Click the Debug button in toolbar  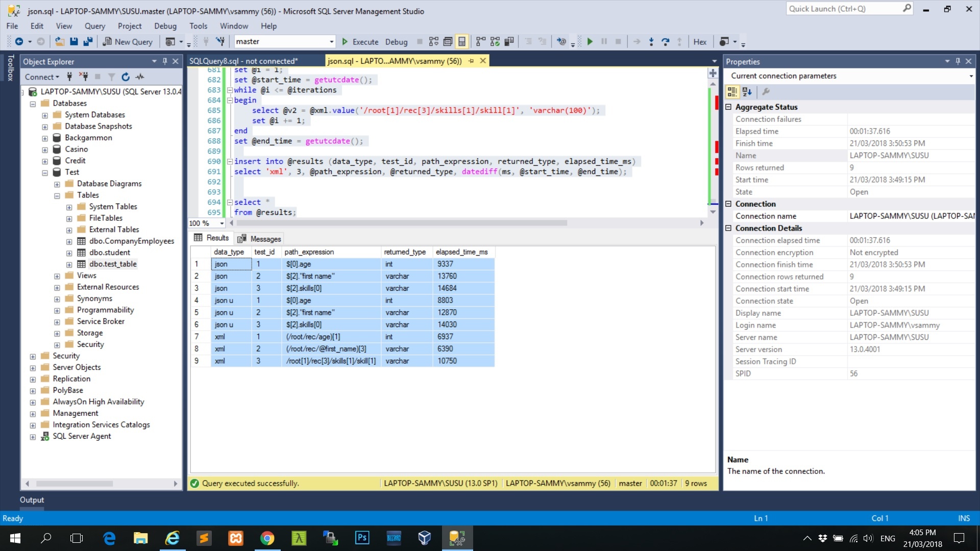[x=396, y=42]
